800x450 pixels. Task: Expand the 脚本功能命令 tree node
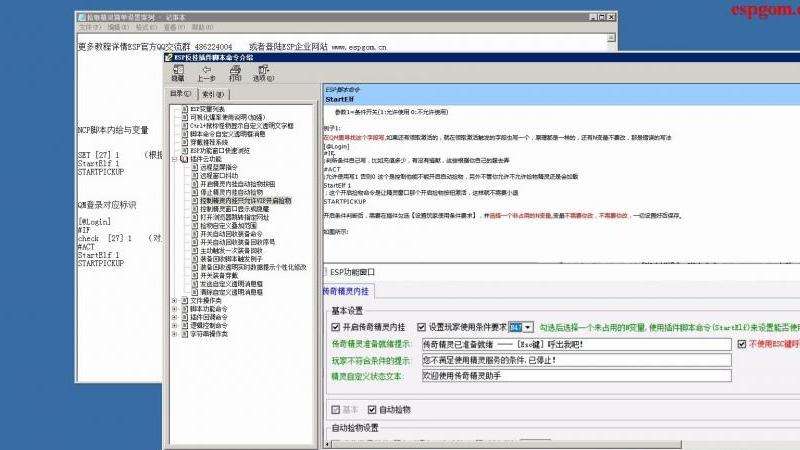click(x=175, y=308)
